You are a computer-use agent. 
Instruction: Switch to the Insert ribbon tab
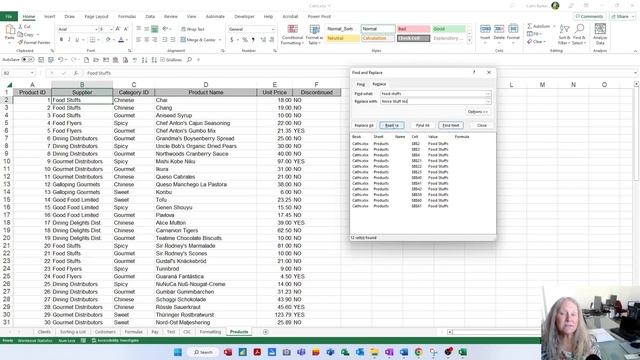pyautogui.click(x=49, y=16)
